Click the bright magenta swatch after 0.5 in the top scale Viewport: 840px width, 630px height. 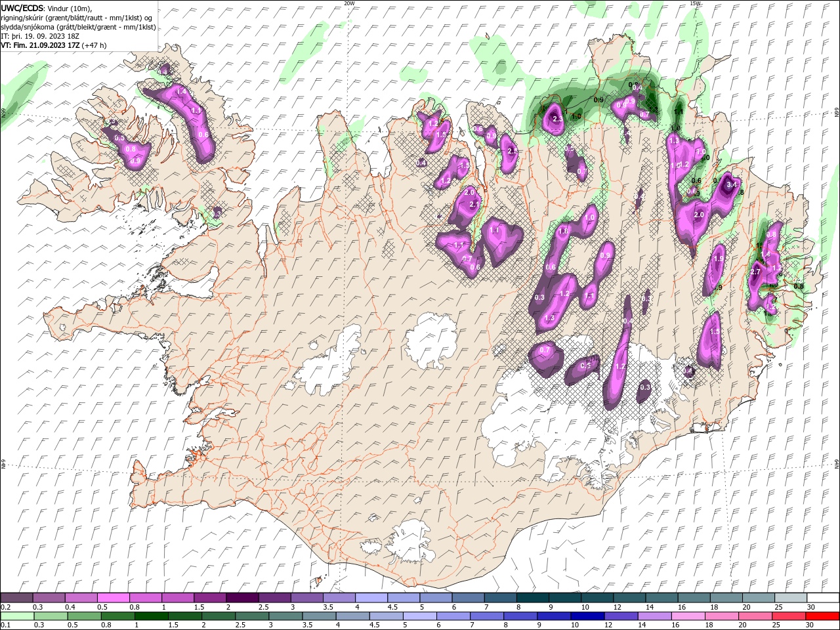pos(113,597)
